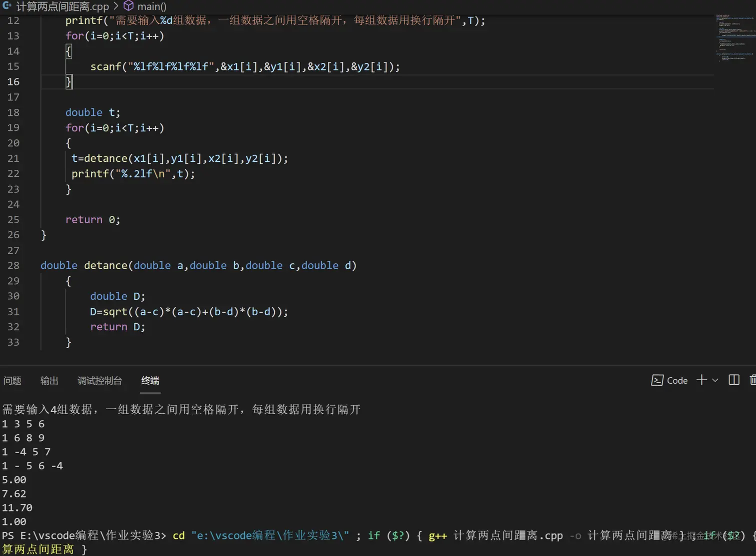Click the "double t;" declaration
Screen dimensions: 756x556
point(92,112)
